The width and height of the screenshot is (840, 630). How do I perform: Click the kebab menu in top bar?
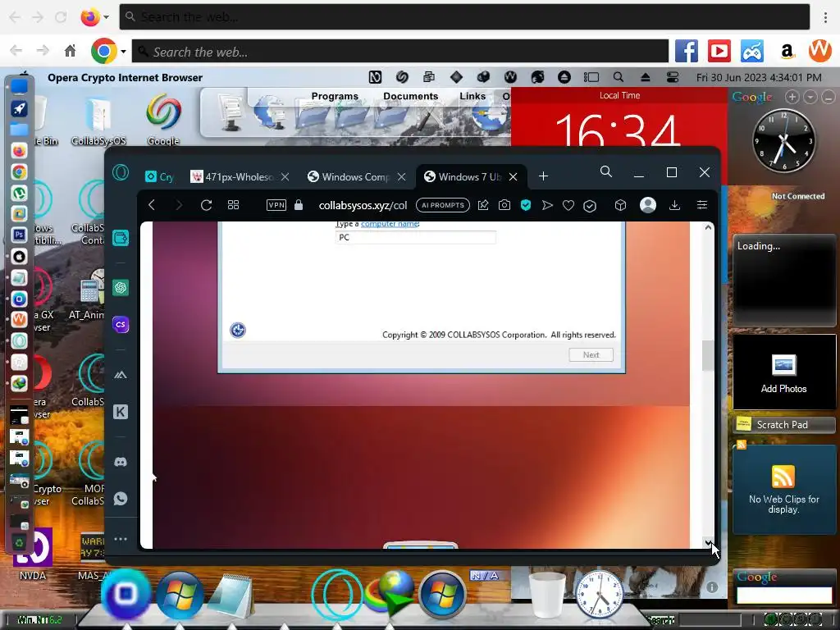(825, 17)
